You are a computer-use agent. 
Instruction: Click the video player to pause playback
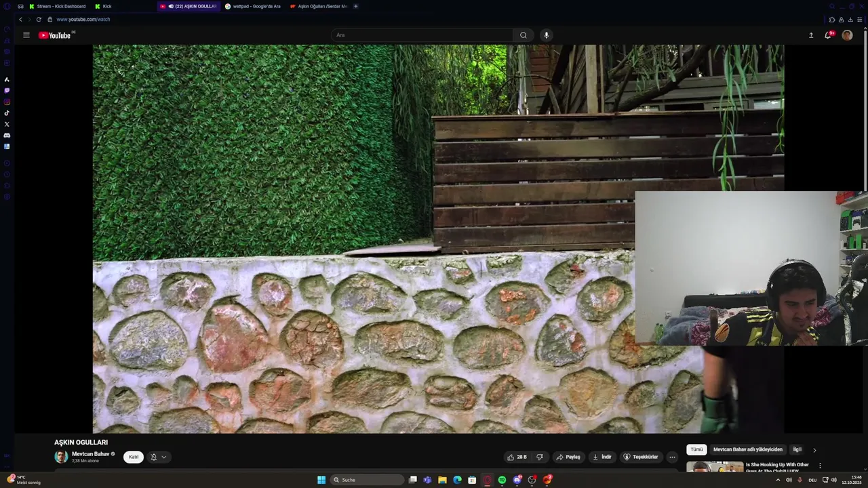click(438, 239)
